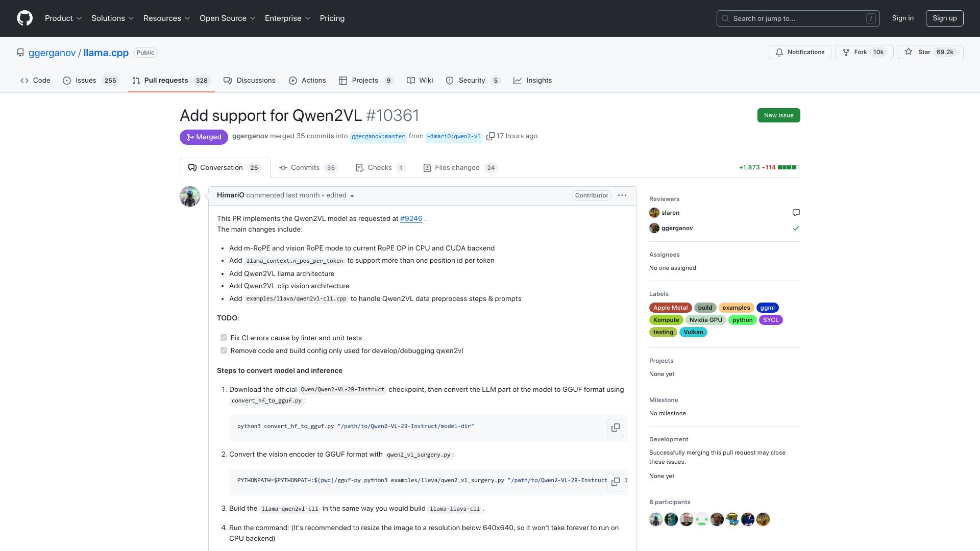Star the llama.cpp repository
This screenshot has height=551, width=980.
pyautogui.click(x=930, y=52)
